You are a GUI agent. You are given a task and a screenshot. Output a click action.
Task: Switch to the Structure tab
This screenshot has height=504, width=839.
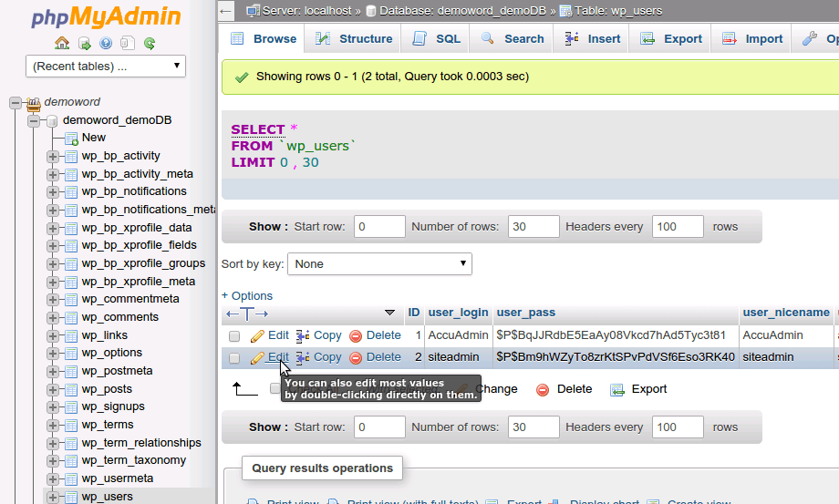point(354,39)
